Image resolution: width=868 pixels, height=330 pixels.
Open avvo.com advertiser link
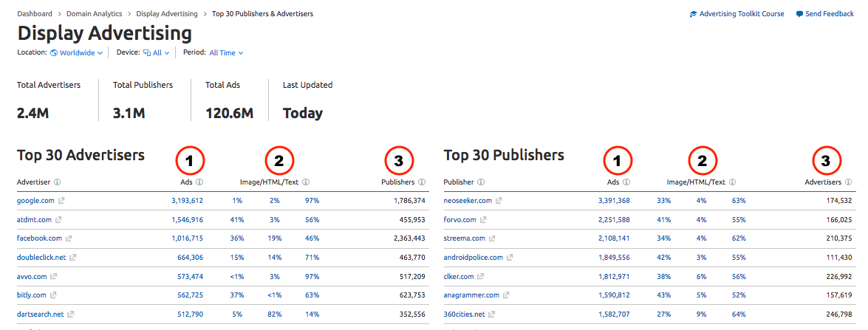(x=32, y=276)
